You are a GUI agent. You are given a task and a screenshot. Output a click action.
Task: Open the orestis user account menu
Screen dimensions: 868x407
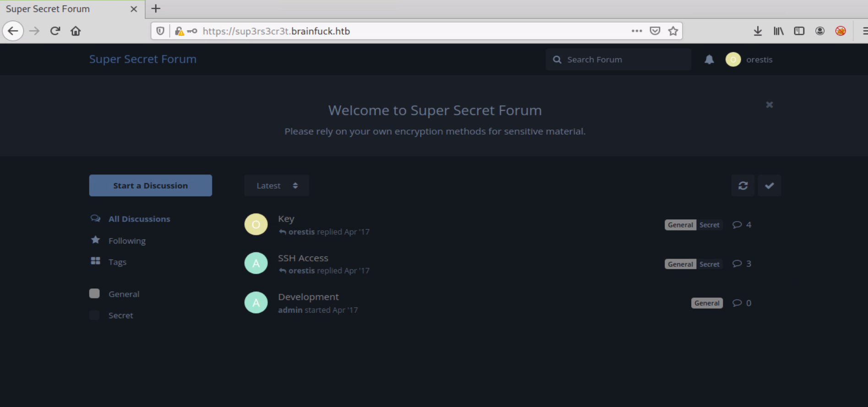(x=749, y=60)
